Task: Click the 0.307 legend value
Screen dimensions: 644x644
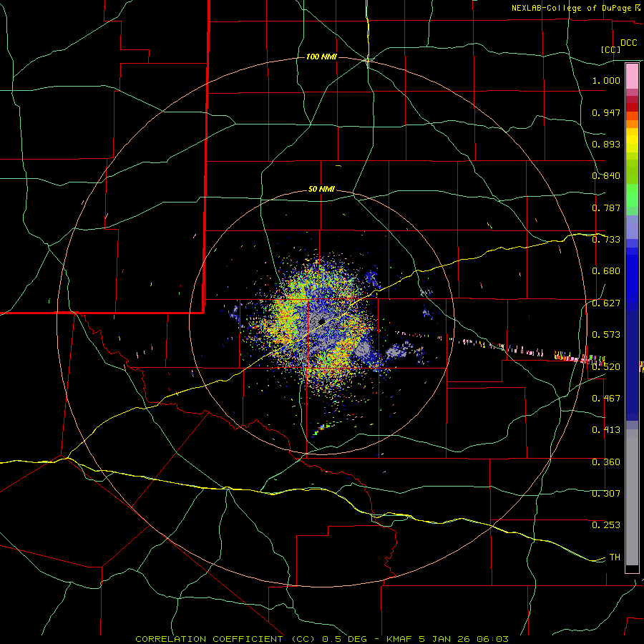Action: click(x=606, y=494)
